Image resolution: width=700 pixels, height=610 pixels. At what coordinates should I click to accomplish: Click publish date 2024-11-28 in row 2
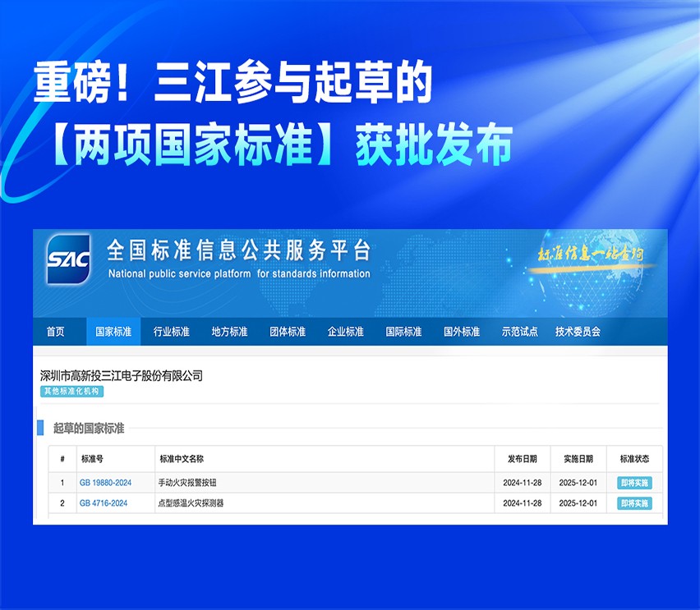point(523,503)
